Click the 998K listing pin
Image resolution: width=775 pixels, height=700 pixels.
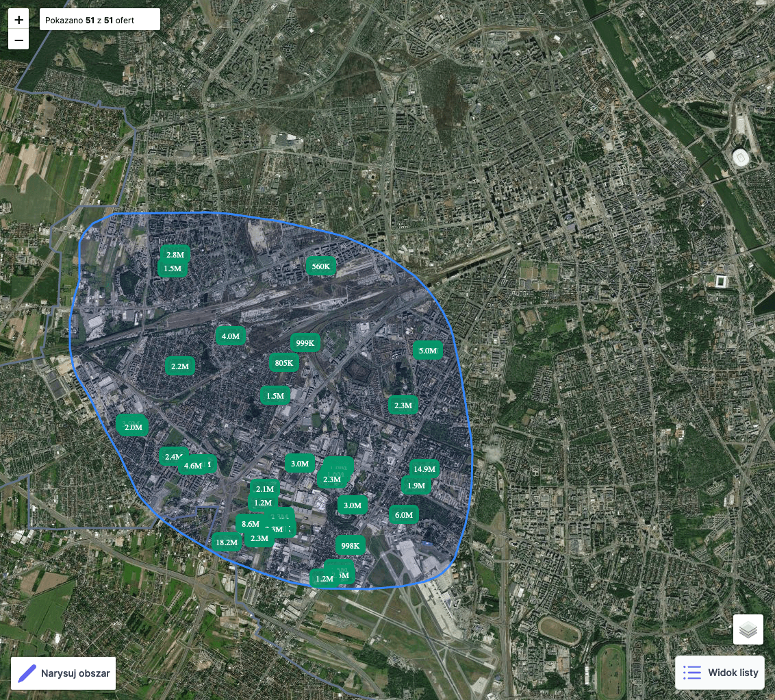click(x=351, y=545)
